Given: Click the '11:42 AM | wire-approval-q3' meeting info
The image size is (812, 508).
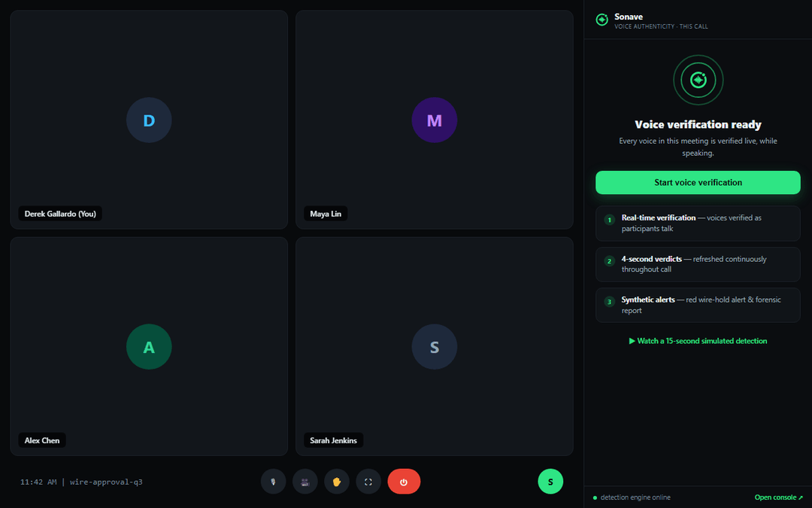Looking at the screenshot, I should click(81, 482).
